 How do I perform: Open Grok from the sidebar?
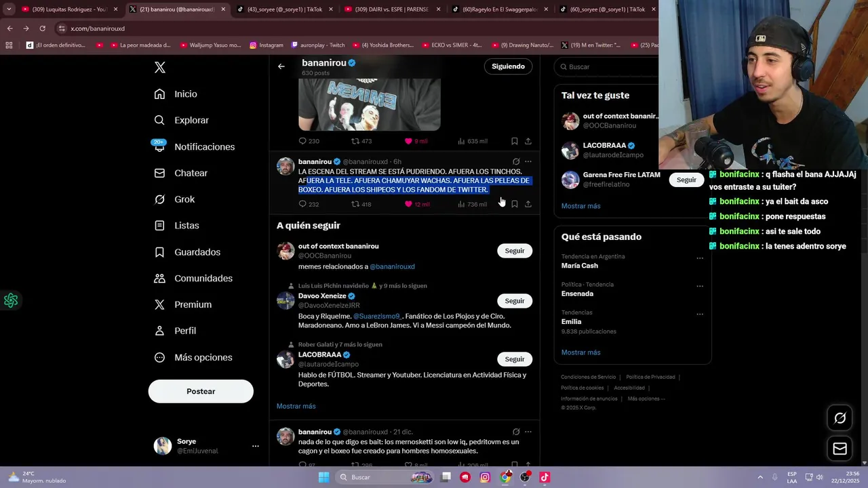click(x=174, y=199)
